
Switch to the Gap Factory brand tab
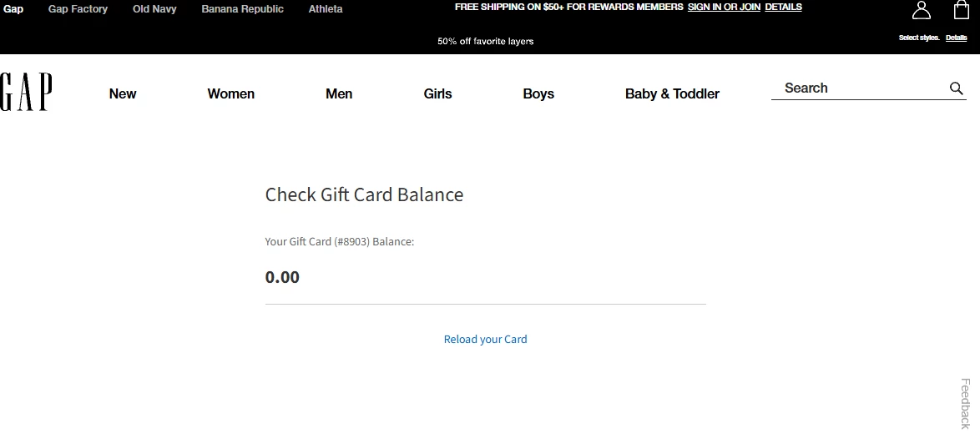[x=78, y=9]
